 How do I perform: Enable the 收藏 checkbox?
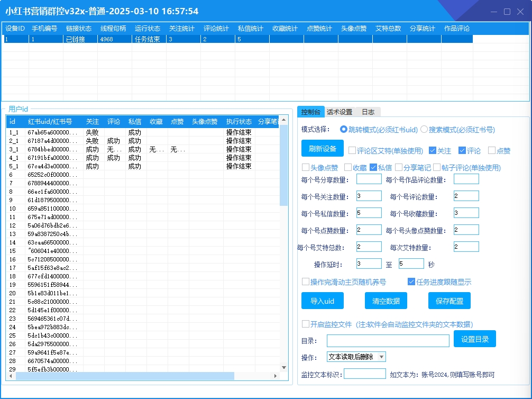[348, 167]
